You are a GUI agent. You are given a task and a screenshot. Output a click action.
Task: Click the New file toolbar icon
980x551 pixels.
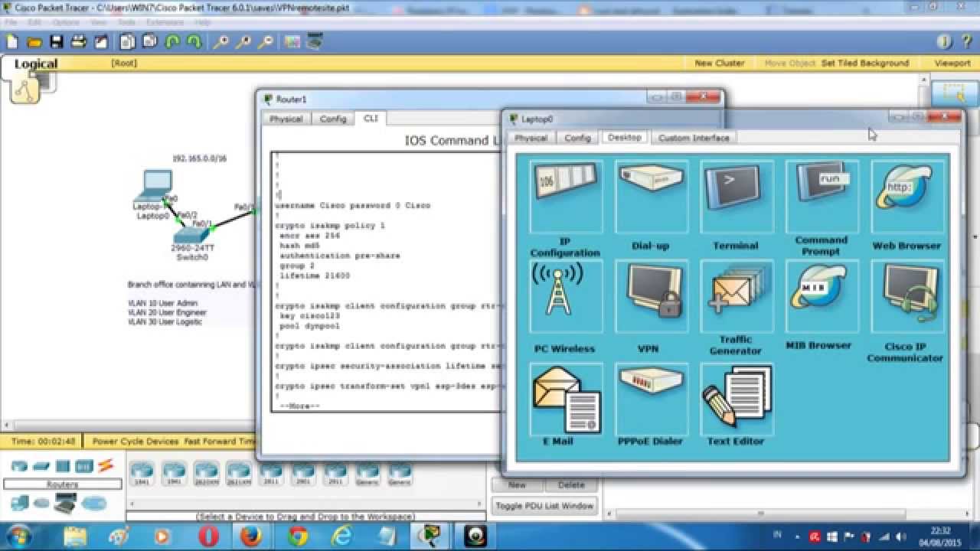(x=12, y=41)
